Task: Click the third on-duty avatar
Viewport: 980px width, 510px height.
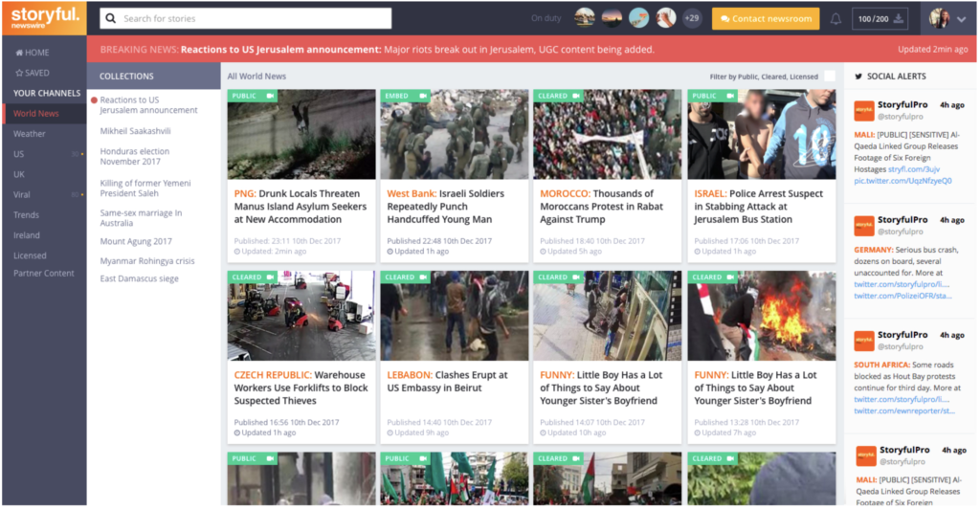Action: 638,18
